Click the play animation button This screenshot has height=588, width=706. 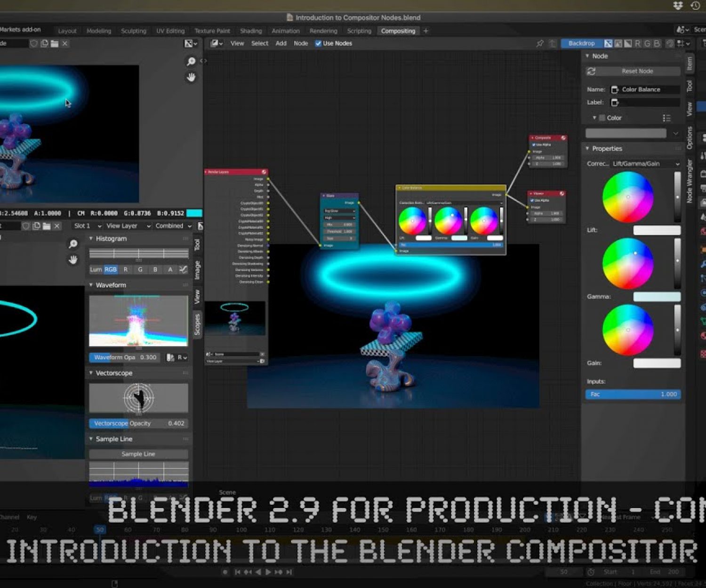coord(268,572)
